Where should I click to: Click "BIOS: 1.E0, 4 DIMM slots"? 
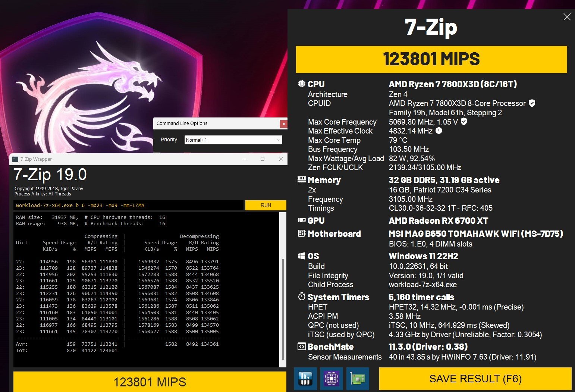(430, 244)
